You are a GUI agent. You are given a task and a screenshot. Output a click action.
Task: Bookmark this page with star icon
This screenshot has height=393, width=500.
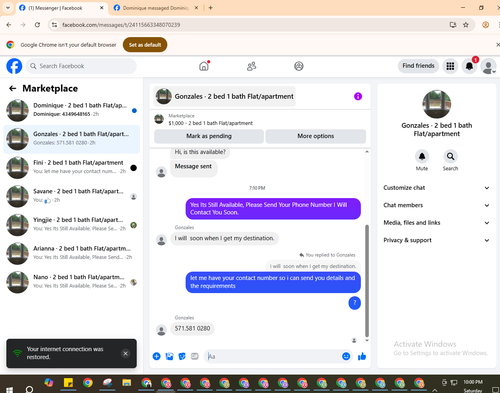click(466, 25)
